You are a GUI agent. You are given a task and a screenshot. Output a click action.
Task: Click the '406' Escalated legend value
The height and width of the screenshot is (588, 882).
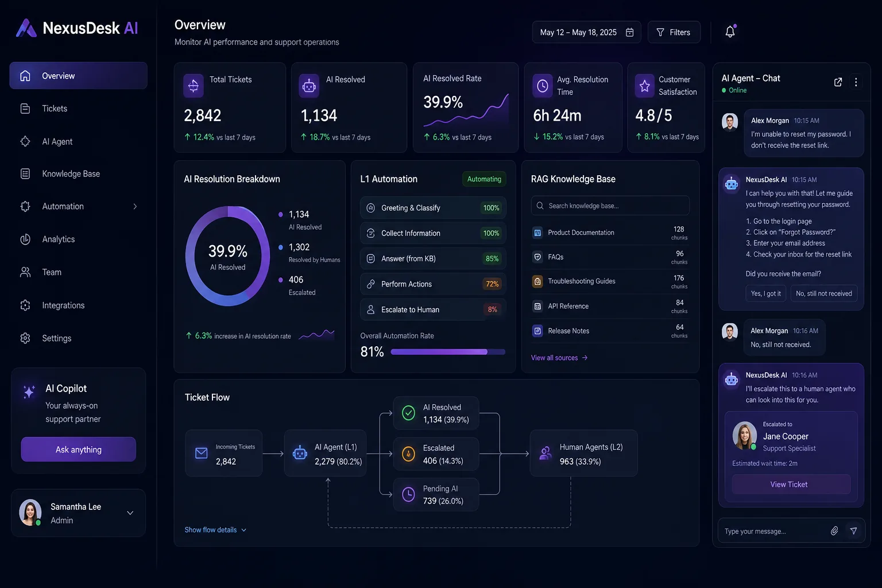coord(296,280)
